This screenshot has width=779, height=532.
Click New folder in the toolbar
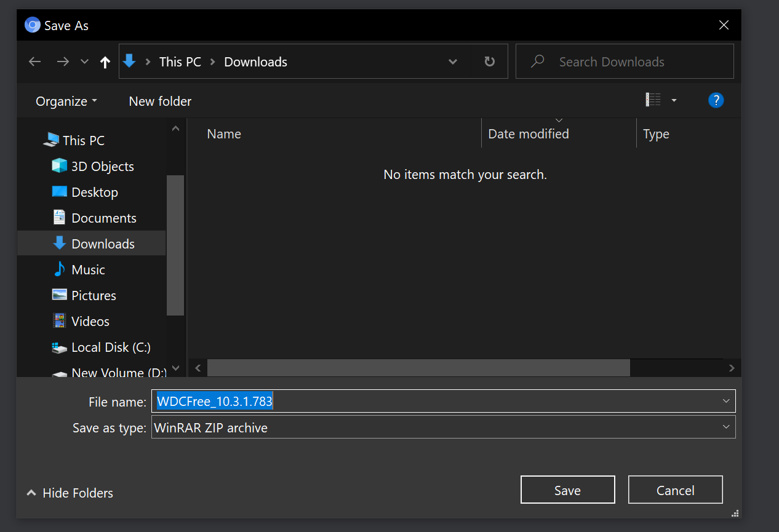160,101
